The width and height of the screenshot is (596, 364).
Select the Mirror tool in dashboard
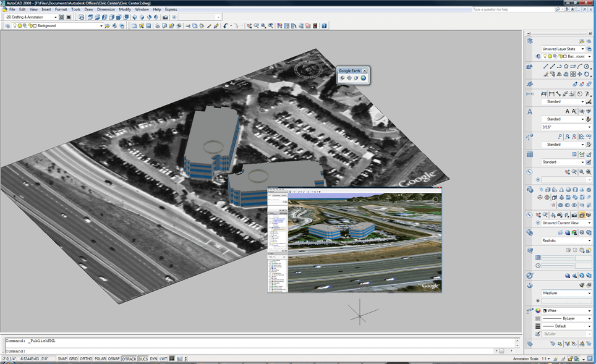559,74
